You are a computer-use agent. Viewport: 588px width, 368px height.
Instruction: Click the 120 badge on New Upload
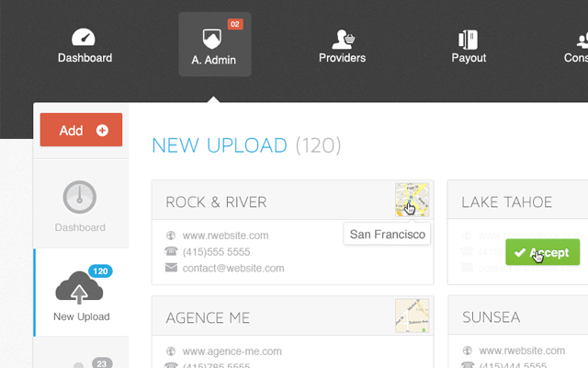(x=99, y=271)
